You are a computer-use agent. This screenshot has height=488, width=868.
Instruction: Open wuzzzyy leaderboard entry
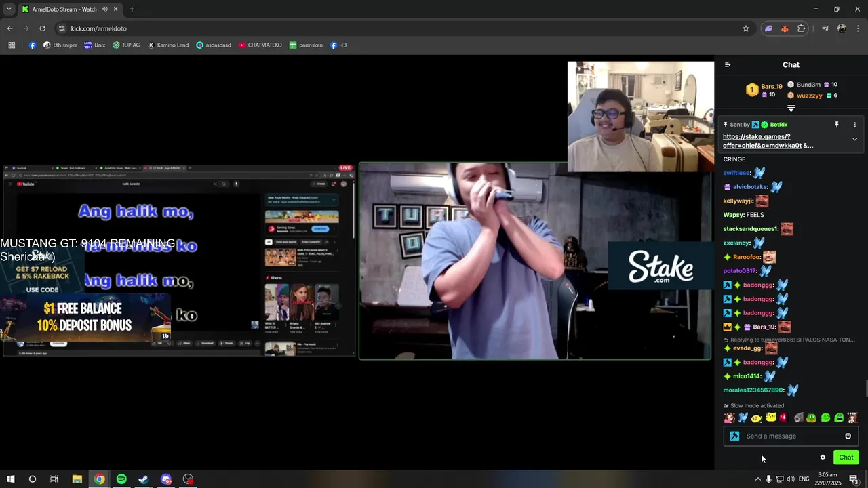[809, 96]
